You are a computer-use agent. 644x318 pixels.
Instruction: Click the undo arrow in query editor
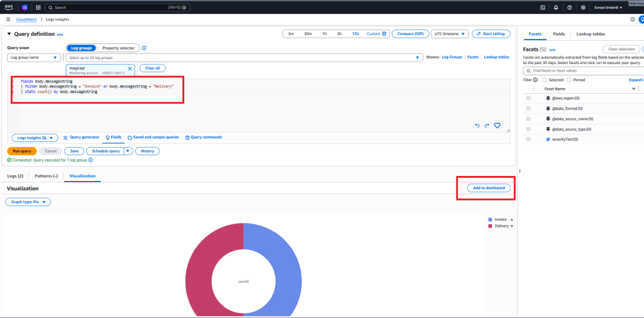pyautogui.click(x=477, y=126)
